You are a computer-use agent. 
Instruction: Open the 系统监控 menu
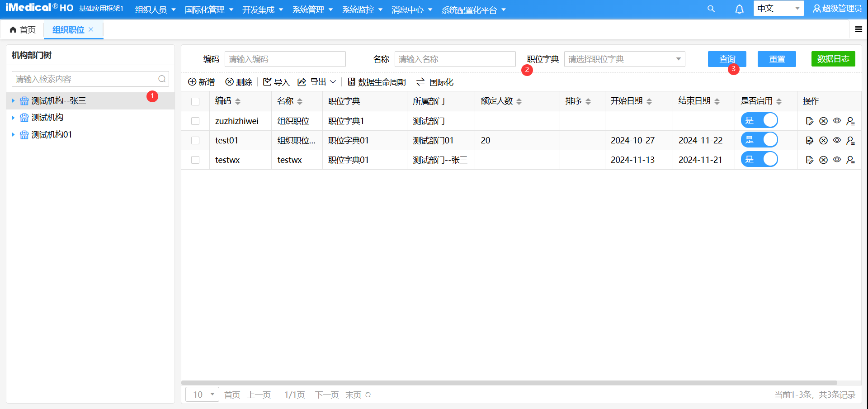click(359, 10)
